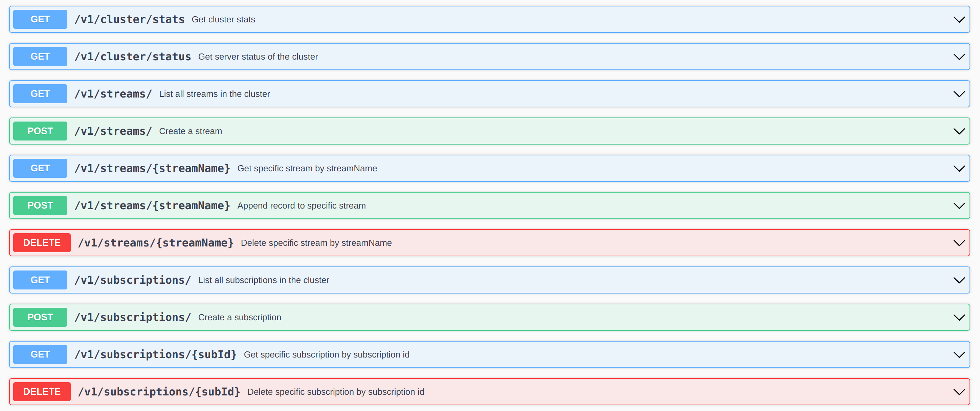Open GET /v1/subscriptions/{subId} path link
Image resolution: width=980 pixels, height=411 pixels.
155,355
